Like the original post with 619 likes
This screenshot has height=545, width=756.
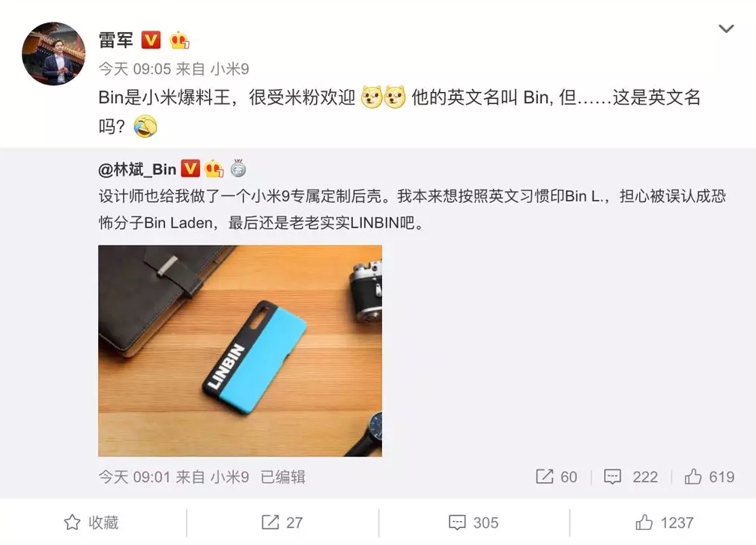[x=710, y=477]
